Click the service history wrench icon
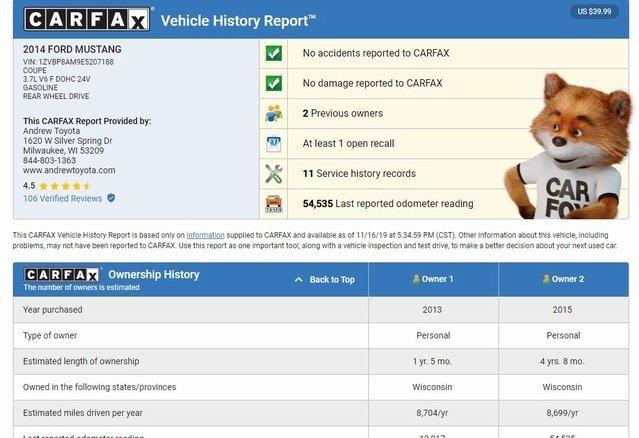Viewport: 639px width, 438px height. pyautogui.click(x=273, y=173)
